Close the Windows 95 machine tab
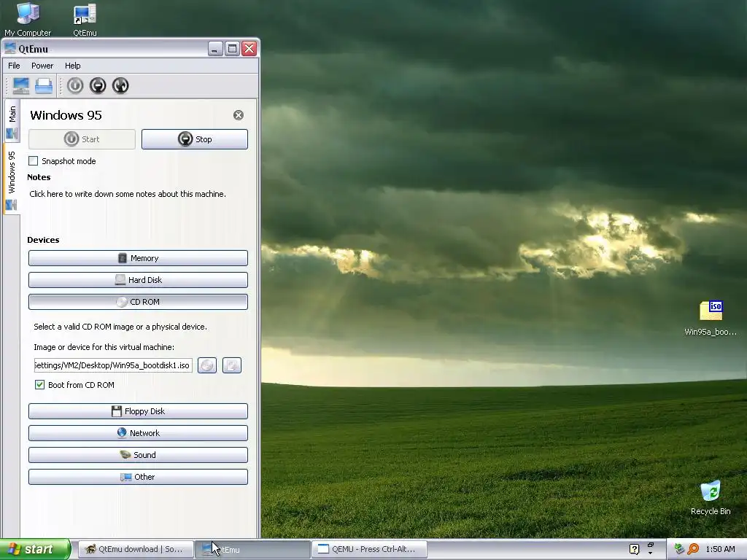Image resolution: width=747 pixels, height=560 pixels. [x=239, y=115]
